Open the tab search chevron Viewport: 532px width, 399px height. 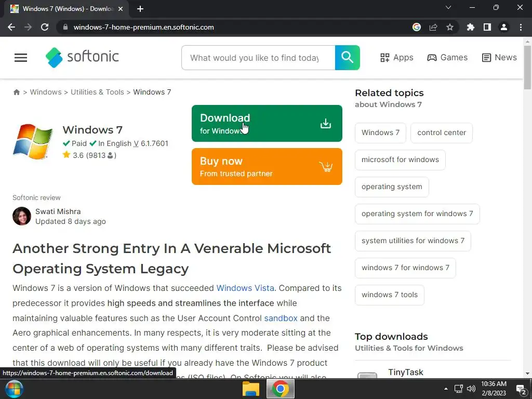448,7
